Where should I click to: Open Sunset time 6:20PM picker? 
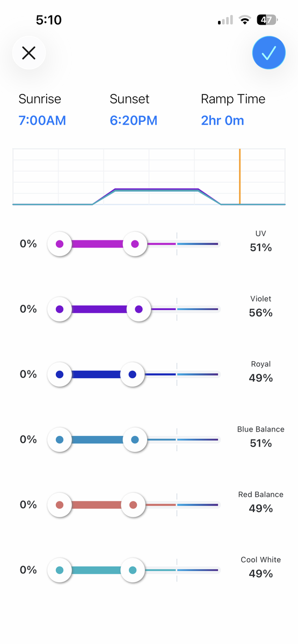134,120
